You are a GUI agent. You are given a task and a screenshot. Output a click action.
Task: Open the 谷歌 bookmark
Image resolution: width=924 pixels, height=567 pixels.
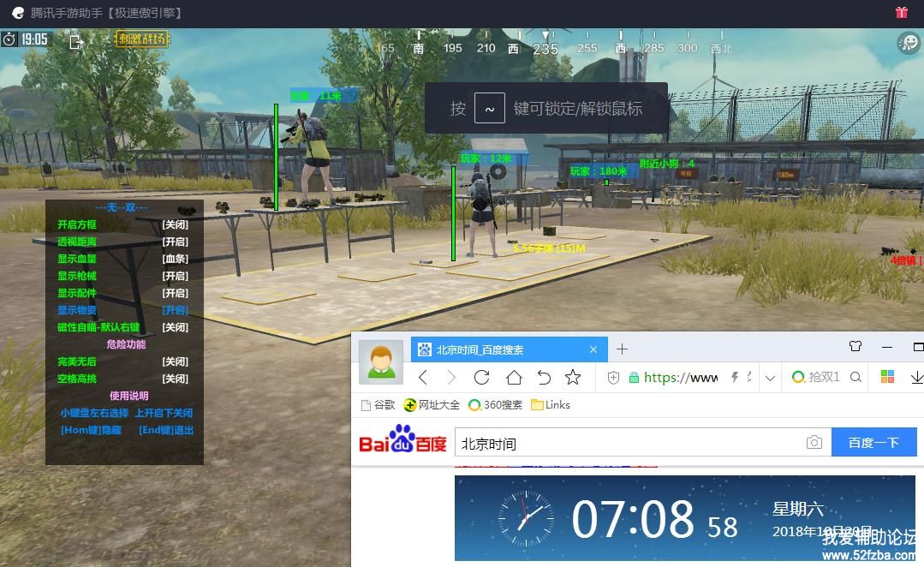click(378, 405)
